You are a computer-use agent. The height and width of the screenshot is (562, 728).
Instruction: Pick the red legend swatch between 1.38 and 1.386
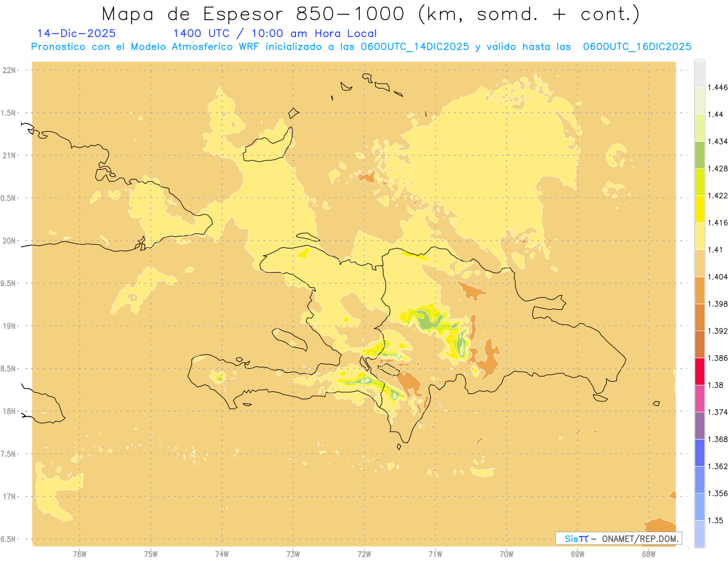click(x=699, y=371)
